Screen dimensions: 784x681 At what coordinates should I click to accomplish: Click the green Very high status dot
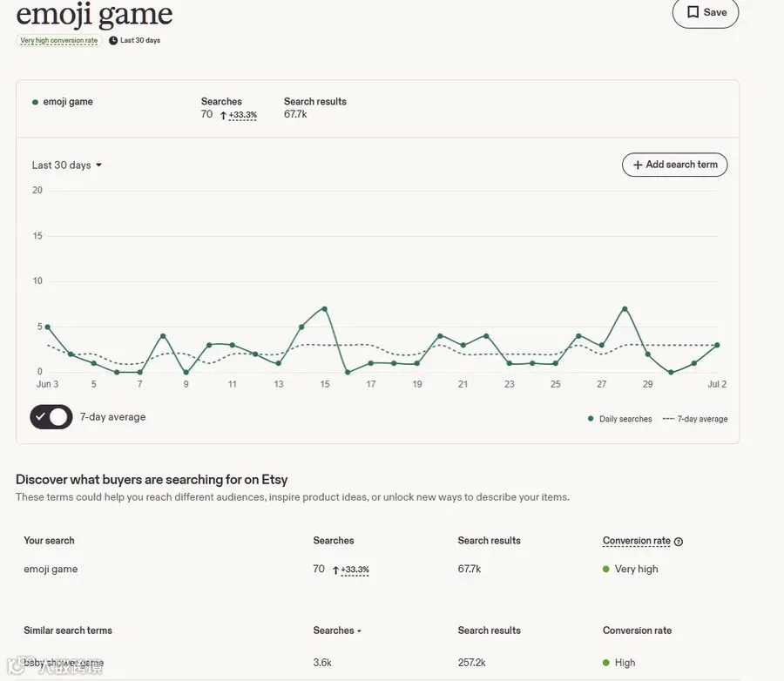click(x=606, y=569)
